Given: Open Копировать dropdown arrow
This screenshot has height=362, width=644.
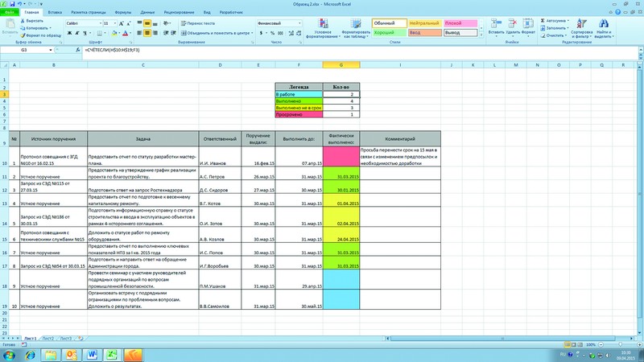Looking at the screenshot, I should pos(50,28).
